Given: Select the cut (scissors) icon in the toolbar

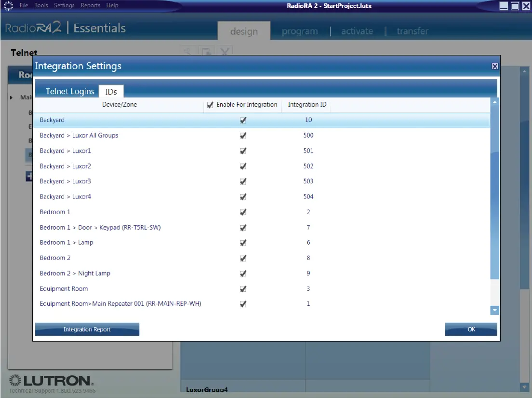Looking at the screenshot, I should click(188, 51).
